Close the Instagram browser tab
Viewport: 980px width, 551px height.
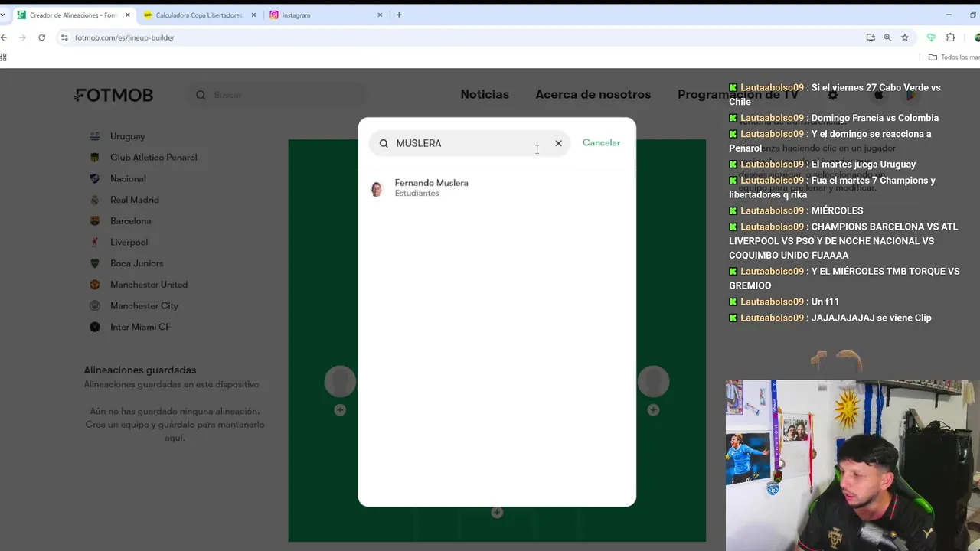380,15
